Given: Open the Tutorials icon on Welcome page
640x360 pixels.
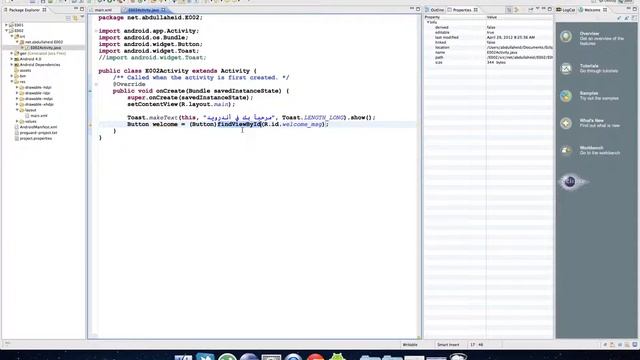Looking at the screenshot, I should click(566, 69).
